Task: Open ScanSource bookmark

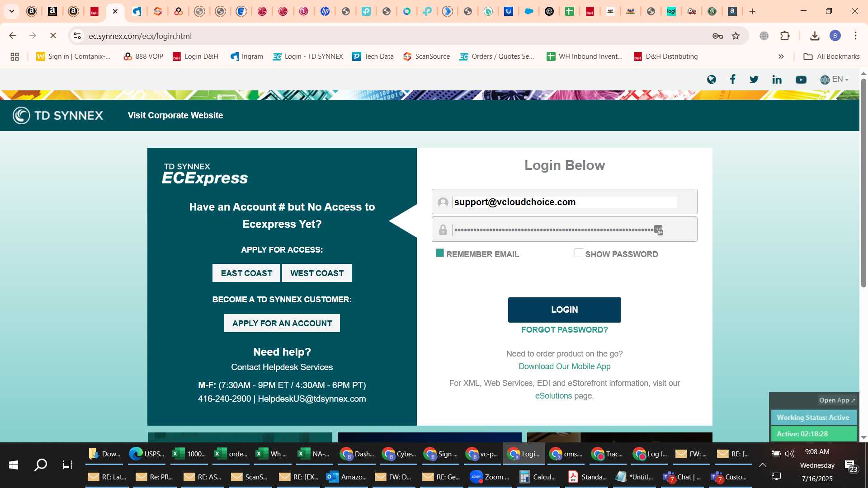Action: pyautogui.click(x=426, y=56)
